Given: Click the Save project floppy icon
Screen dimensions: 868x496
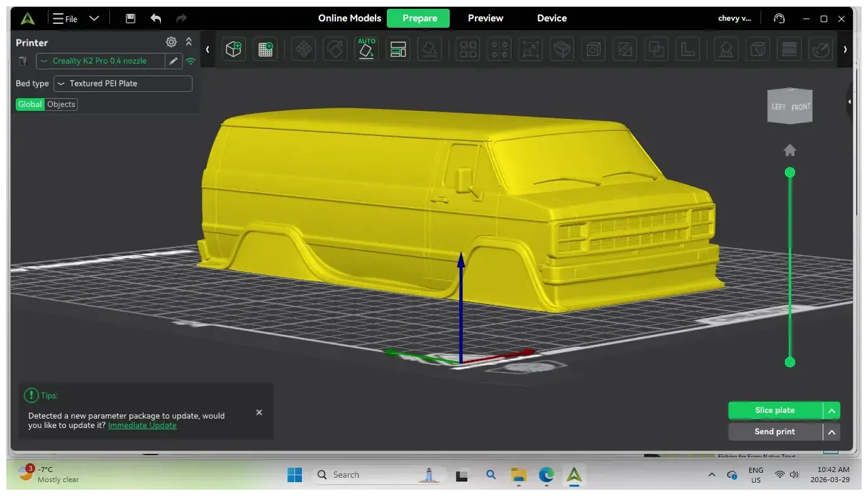Looking at the screenshot, I should coord(130,18).
